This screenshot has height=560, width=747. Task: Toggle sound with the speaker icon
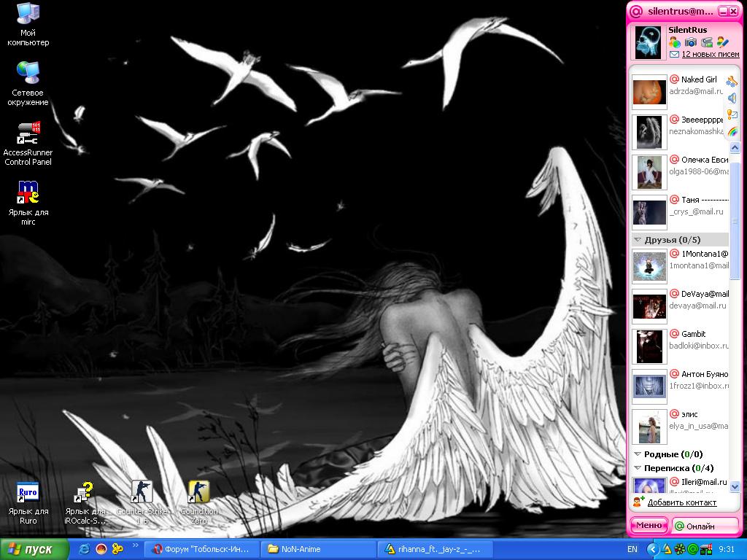732,98
